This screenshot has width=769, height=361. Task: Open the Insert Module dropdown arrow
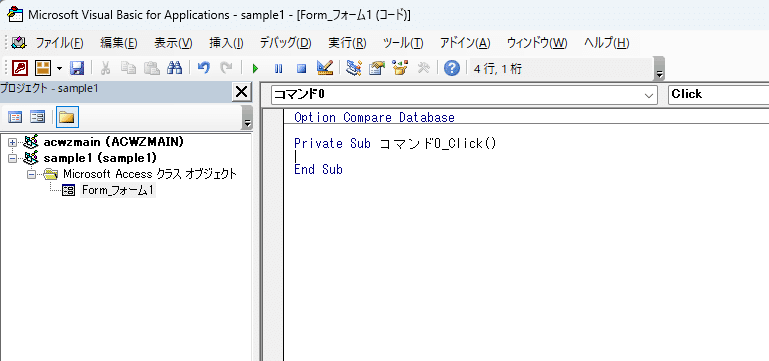tap(59, 68)
